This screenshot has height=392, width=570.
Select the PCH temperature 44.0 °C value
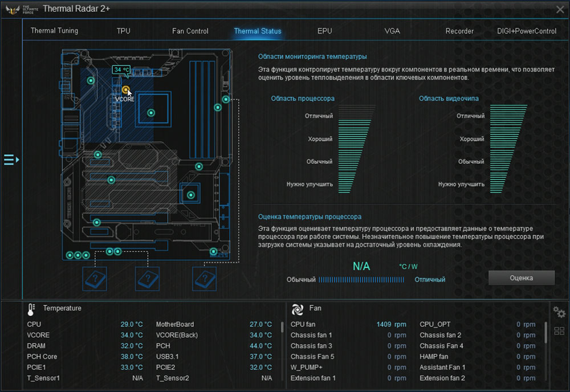(260, 346)
